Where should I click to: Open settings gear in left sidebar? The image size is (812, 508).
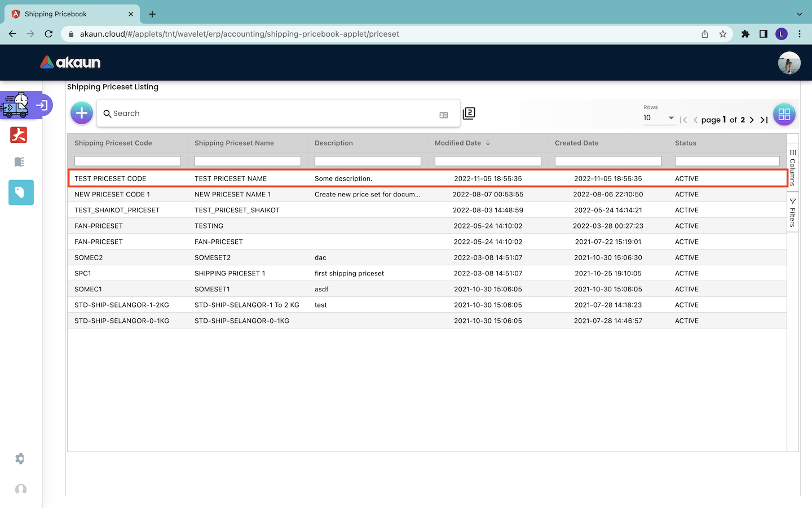point(20,459)
